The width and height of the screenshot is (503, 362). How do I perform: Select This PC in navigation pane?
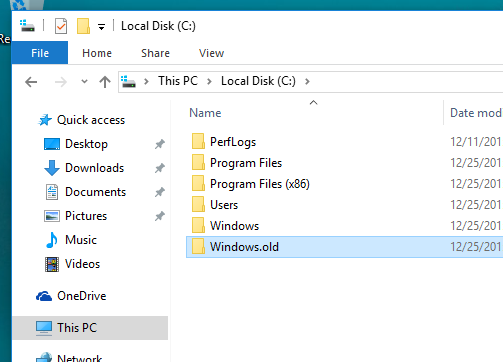[90, 328]
